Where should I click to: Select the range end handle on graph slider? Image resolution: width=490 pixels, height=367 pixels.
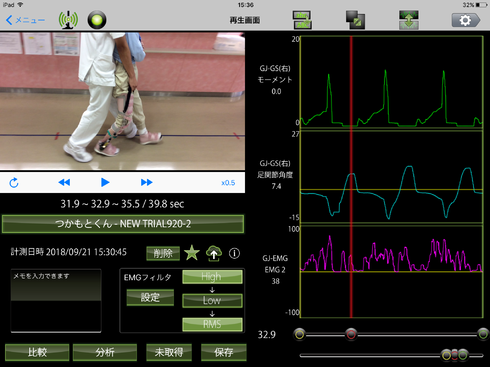click(483, 334)
